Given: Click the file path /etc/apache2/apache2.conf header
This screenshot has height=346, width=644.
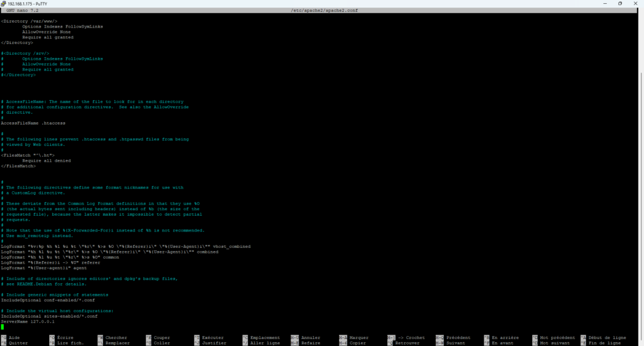Looking at the screenshot, I should click(x=321, y=11).
